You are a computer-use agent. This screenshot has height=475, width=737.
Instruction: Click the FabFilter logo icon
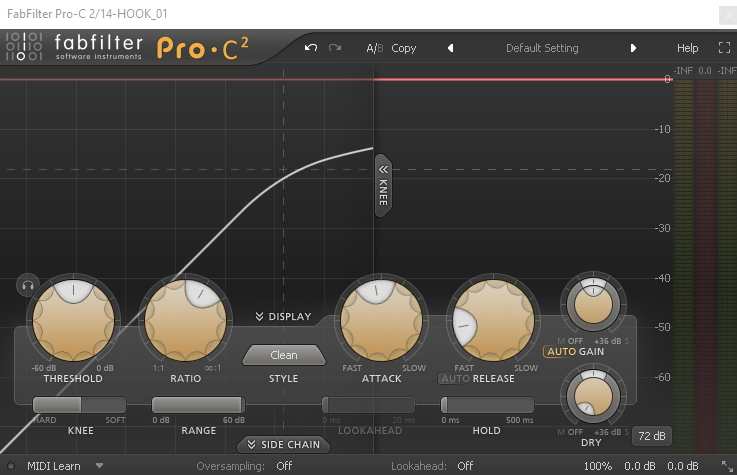(24, 46)
